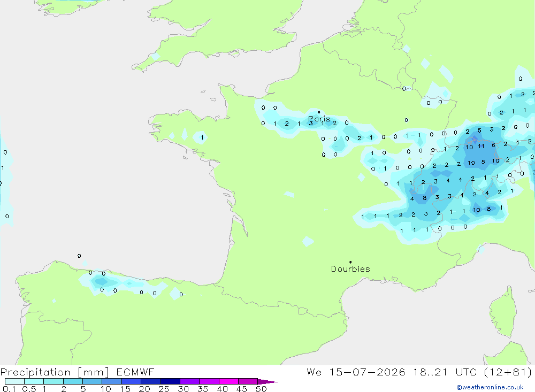Pick the 15–20 mm legend color swatch
Viewport: 535px width, 392px height.
point(131,381)
